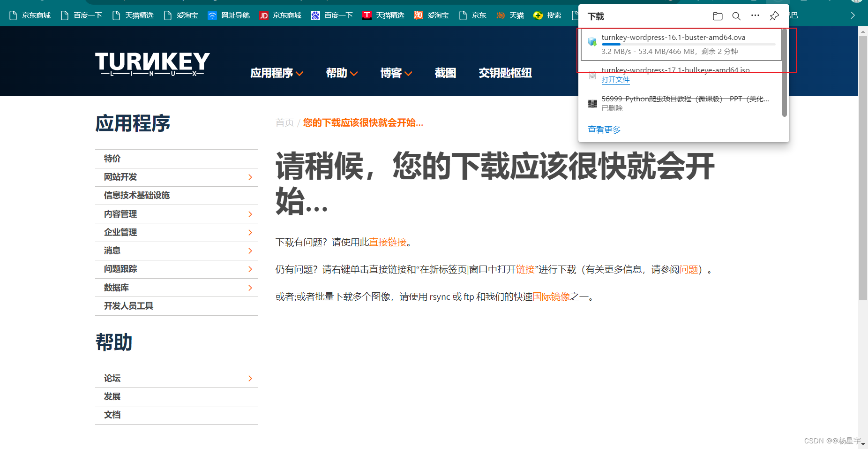The width and height of the screenshot is (868, 449).
Task: Open the 截图 menu item
Action: pos(445,73)
